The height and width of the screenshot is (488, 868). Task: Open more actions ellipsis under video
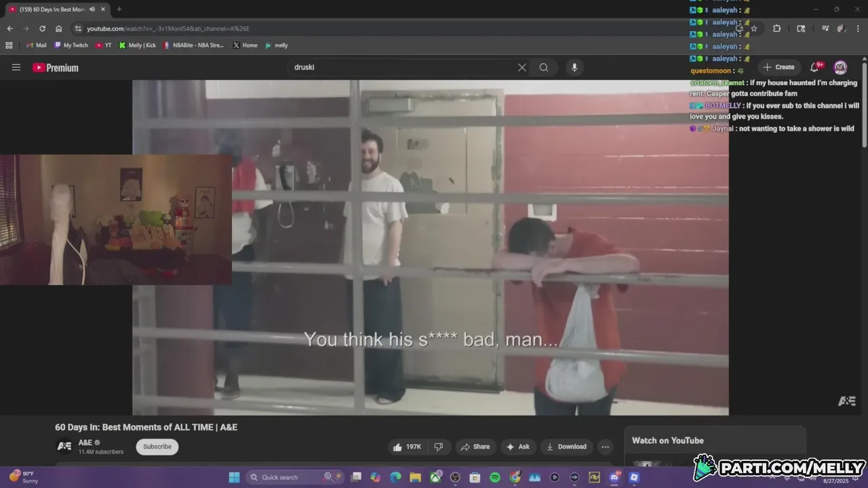pyautogui.click(x=605, y=447)
